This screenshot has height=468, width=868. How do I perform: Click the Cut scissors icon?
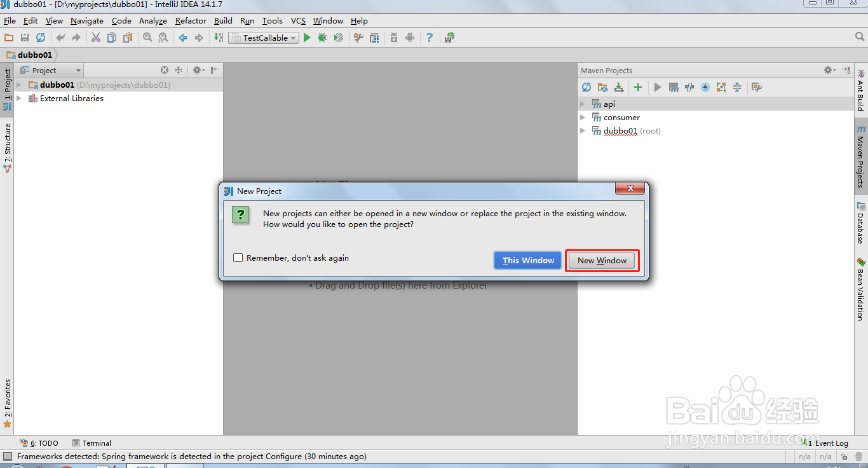pyautogui.click(x=96, y=38)
